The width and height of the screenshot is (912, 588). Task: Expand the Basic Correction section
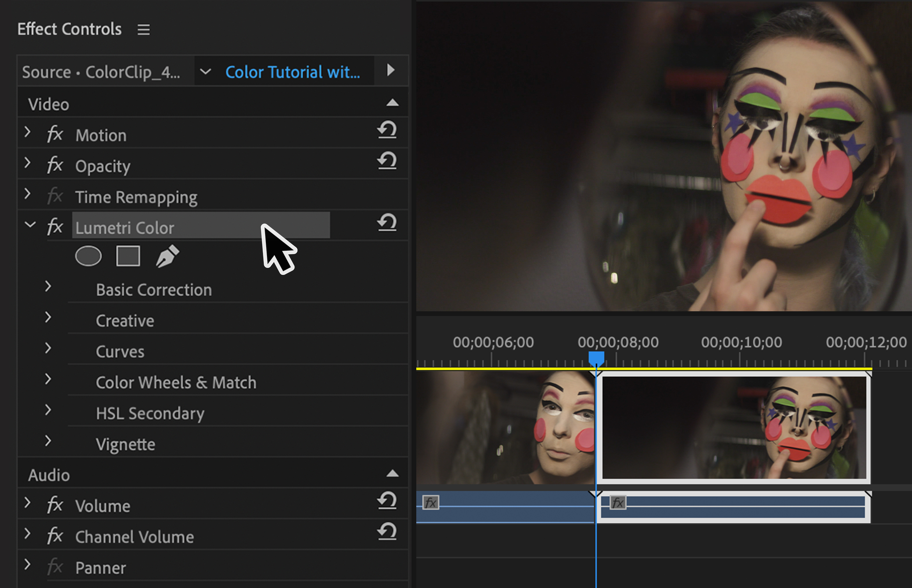[48, 286]
